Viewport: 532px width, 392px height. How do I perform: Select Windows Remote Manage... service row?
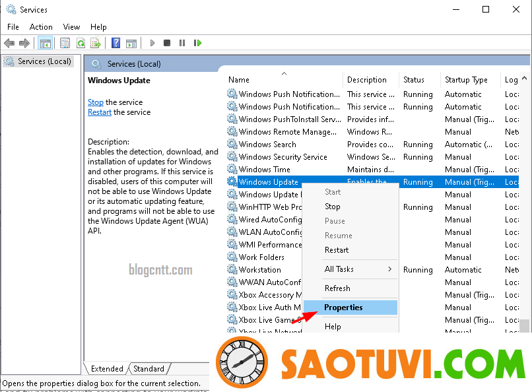click(372, 131)
